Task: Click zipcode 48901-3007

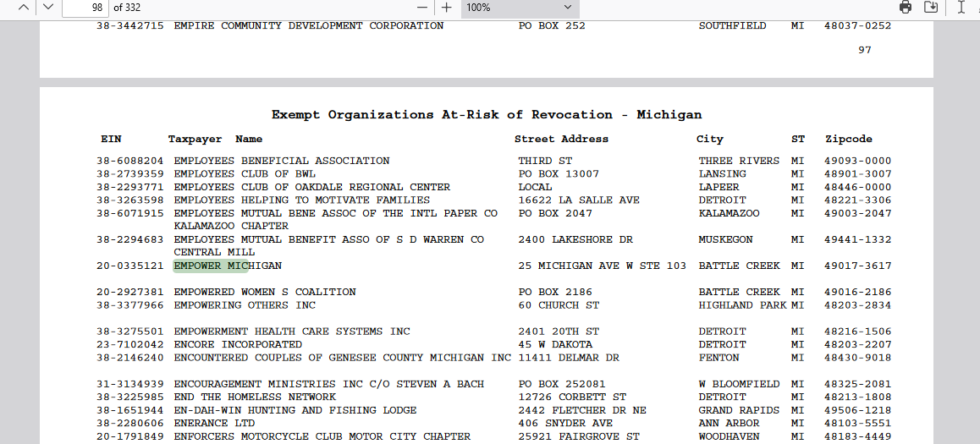Action: (x=857, y=174)
